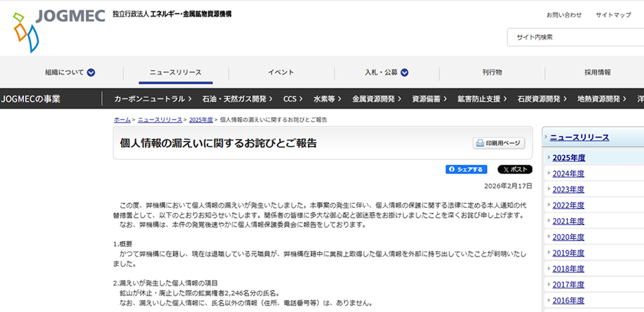This screenshot has height=312, width=644.
Task: Select 2024年度 in the sidebar
Action: pos(568,173)
